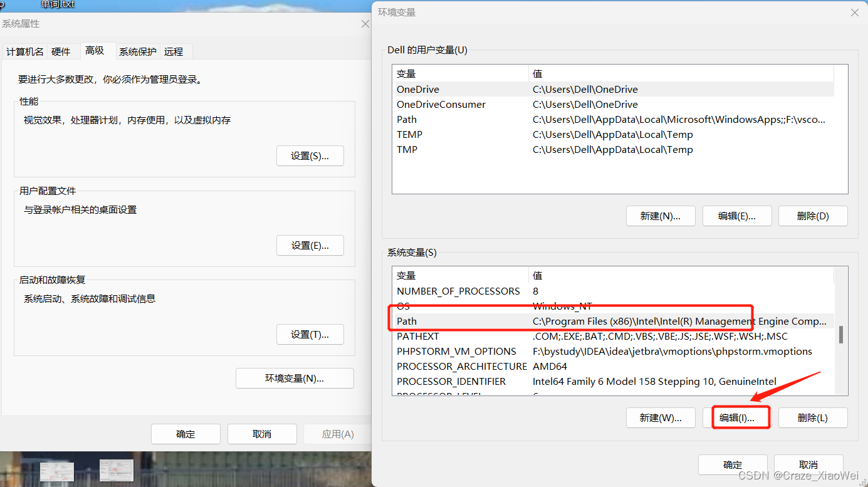Click 值 column header in user variables
Screen dimensions: 868x487
[x=681, y=74]
